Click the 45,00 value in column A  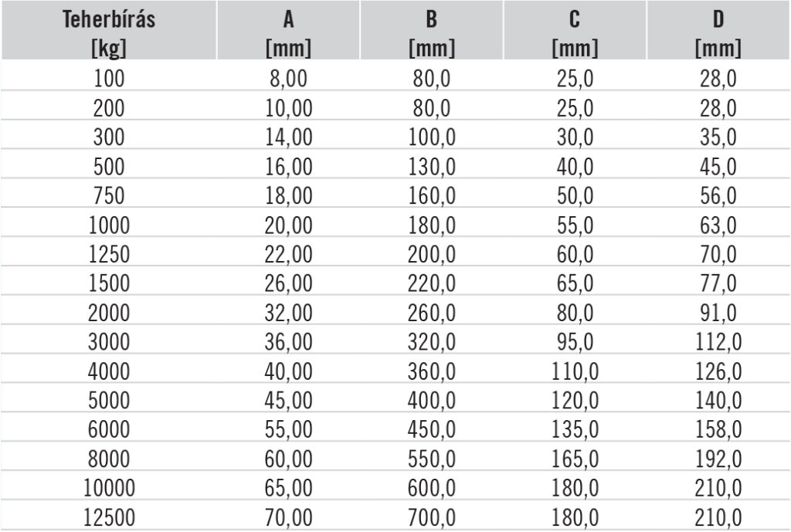(288, 401)
